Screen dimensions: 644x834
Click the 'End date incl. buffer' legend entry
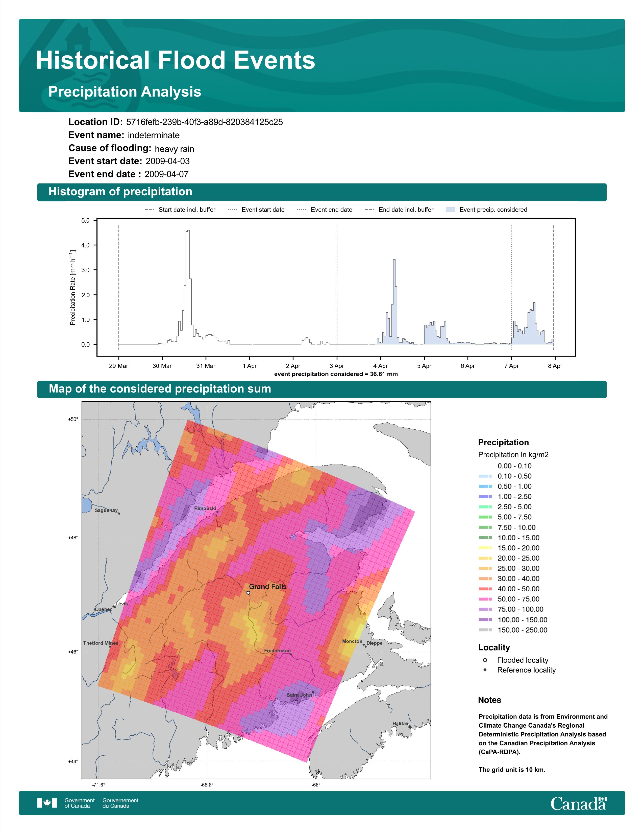click(x=399, y=210)
